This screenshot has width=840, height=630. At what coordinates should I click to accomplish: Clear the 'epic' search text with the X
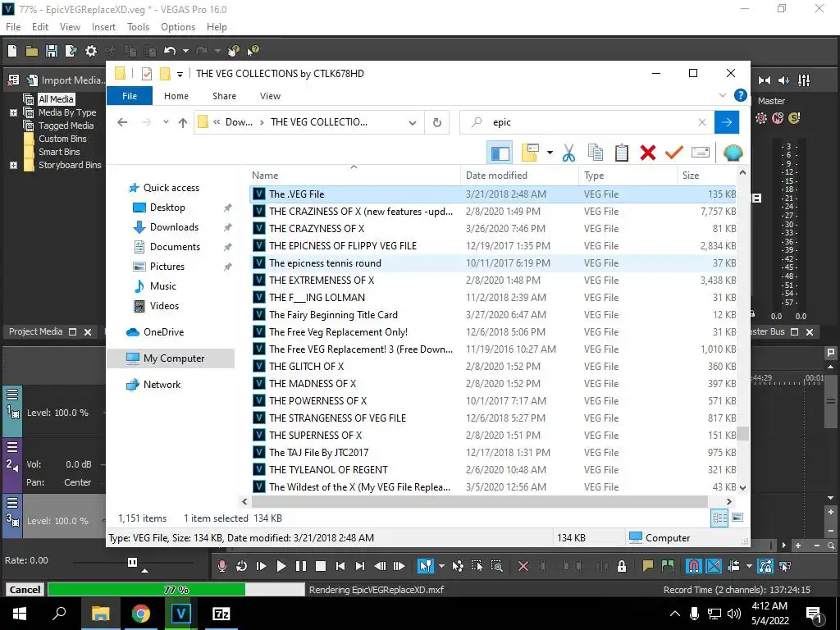pos(702,122)
